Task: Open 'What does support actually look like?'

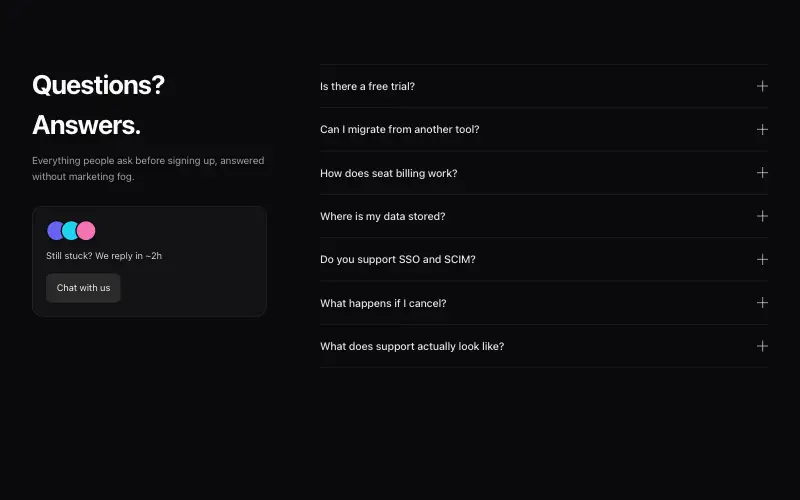Action: click(x=544, y=346)
